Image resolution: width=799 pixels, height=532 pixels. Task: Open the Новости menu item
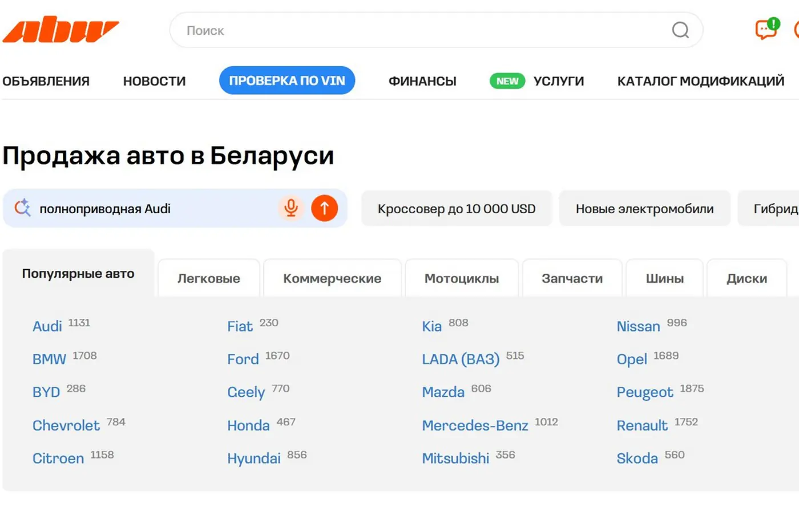coord(154,81)
